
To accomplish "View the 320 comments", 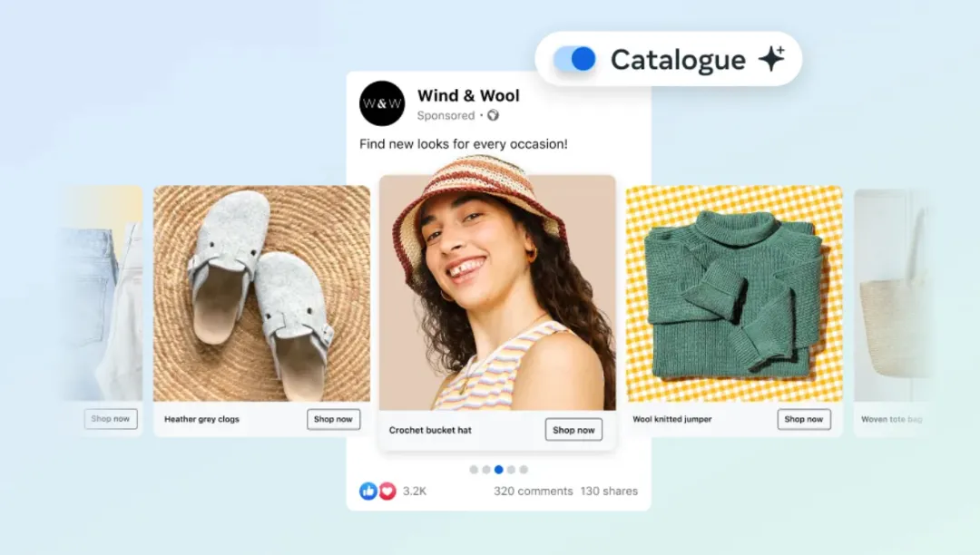I will pyautogui.click(x=534, y=492).
